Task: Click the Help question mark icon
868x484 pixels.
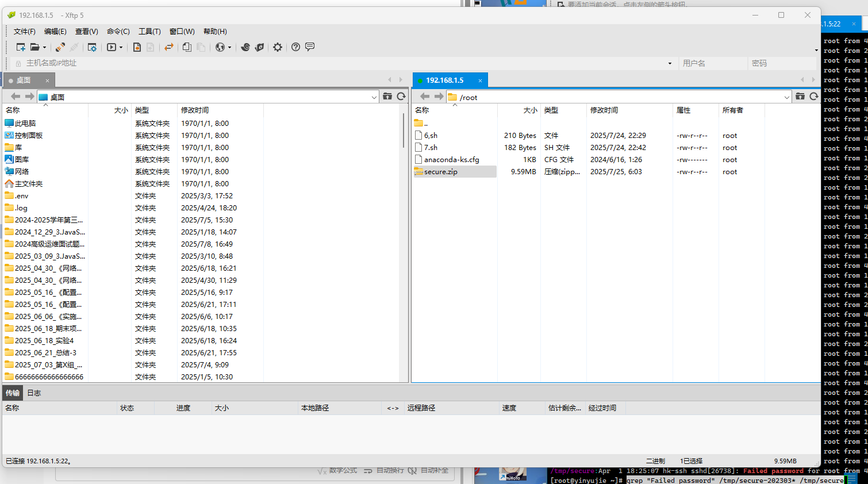Action: (295, 47)
